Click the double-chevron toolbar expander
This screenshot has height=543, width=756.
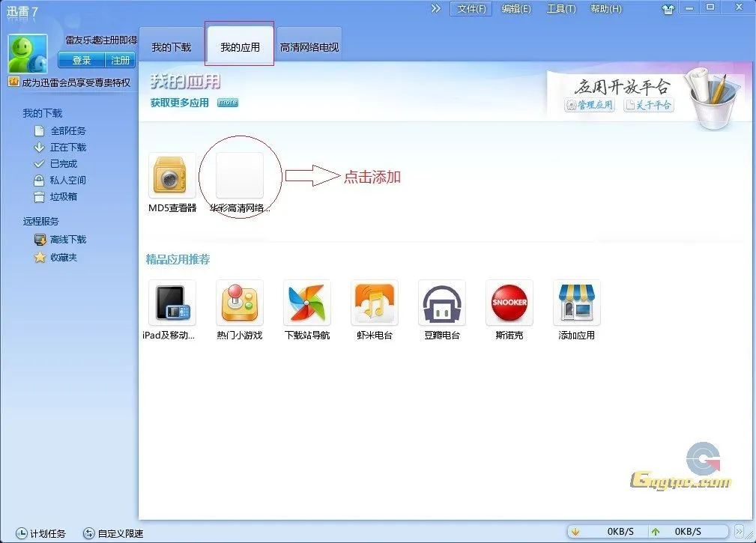click(x=435, y=10)
